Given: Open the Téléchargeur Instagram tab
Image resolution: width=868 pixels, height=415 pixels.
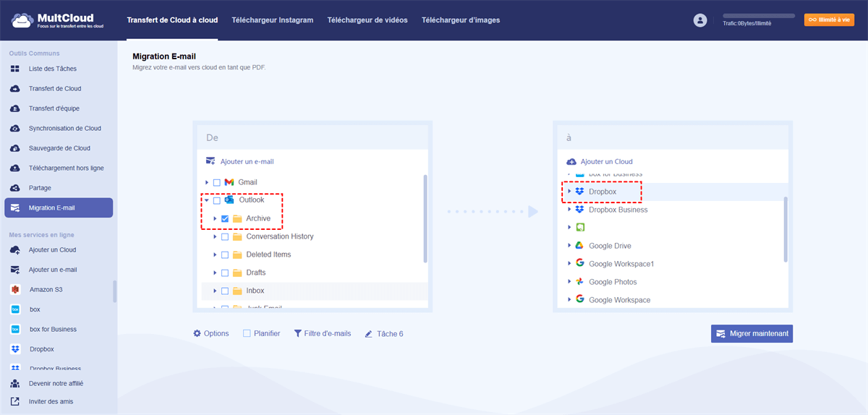Looking at the screenshot, I should (x=273, y=20).
